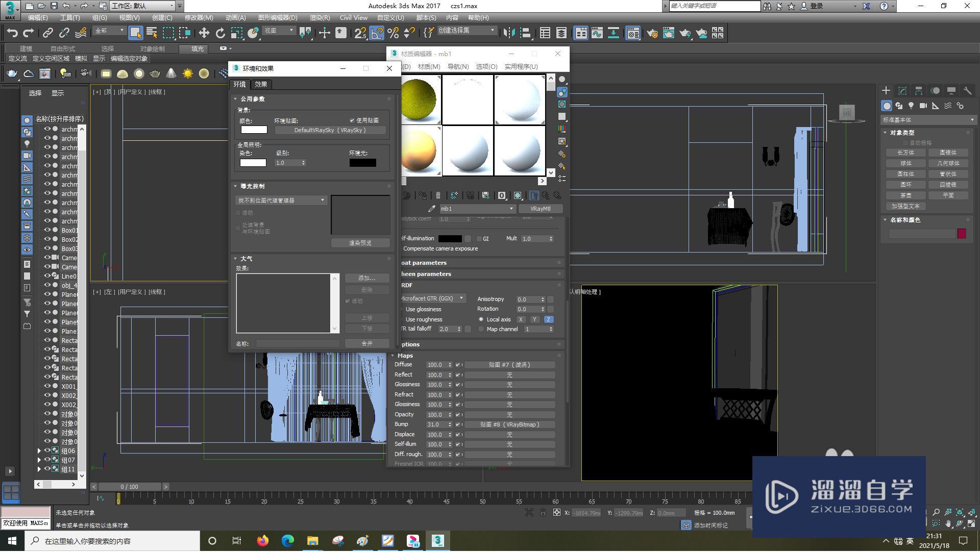Click DefaultVRaySky environment map button
The image size is (980, 552).
pos(330,130)
